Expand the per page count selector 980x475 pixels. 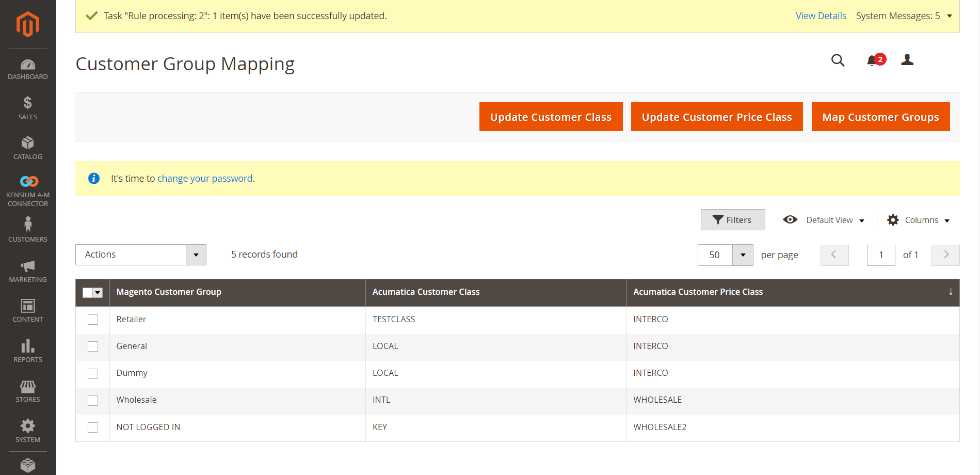pyautogui.click(x=743, y=255)
